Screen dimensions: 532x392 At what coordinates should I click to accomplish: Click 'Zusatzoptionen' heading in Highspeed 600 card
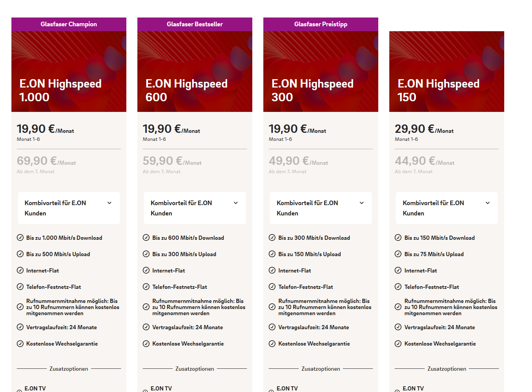(x=195, y=369)
